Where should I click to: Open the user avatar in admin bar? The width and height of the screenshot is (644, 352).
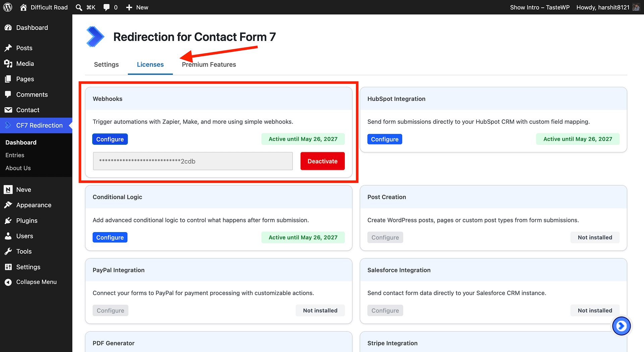tap(636, 7)
